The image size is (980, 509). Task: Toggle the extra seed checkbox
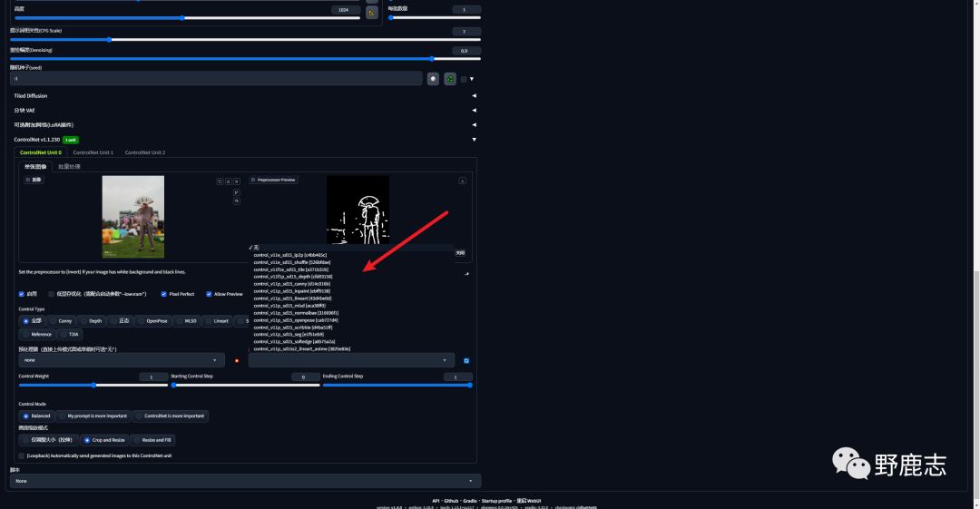pos(464,80)
